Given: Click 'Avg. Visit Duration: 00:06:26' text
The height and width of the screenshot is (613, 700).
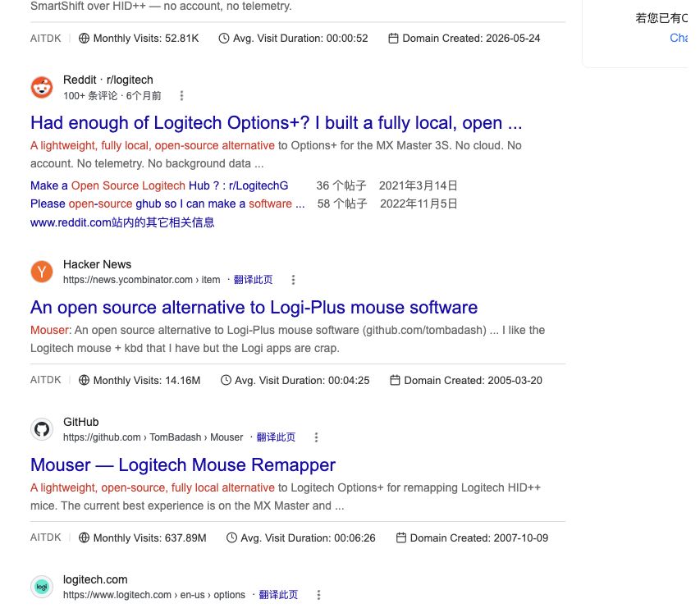Looking at the screenshot, I should (308, 538).
